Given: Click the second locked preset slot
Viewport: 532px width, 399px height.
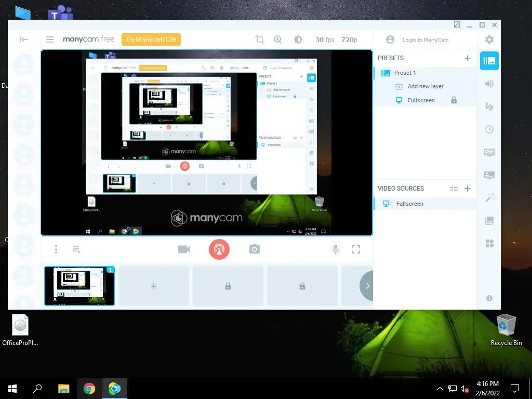Looking at the screenshot, I should click(x=302, y=286).
